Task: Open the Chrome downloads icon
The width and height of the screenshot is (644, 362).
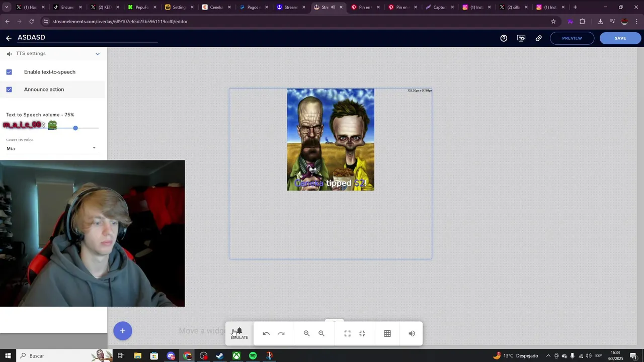Action: (x=600, y=22)
